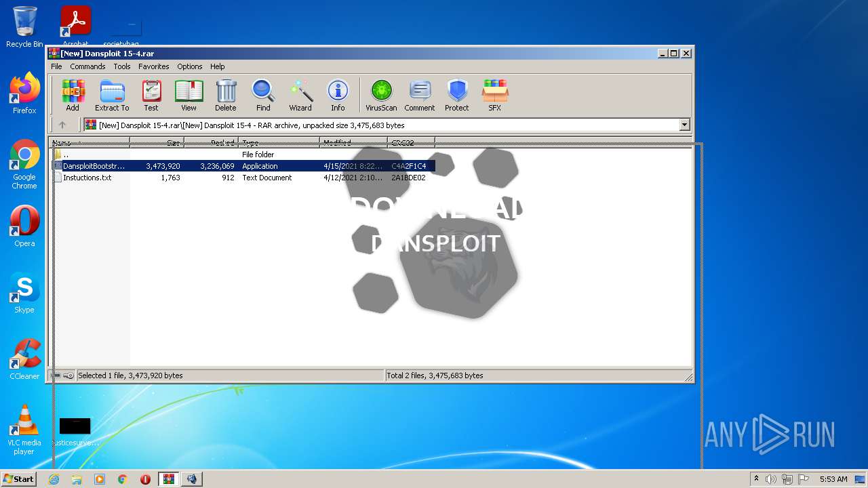Run VirusScan on the archive
The image size is (868, 488).
381,95
